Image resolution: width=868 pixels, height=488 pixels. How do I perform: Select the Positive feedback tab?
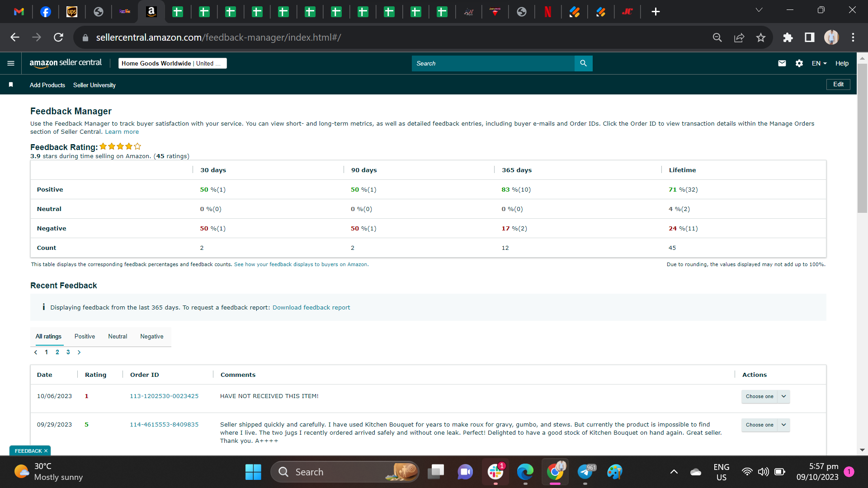tap(85, 336)
